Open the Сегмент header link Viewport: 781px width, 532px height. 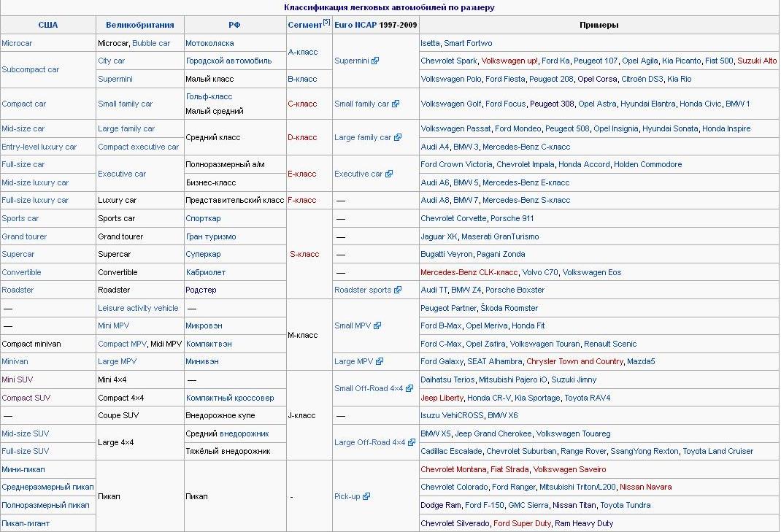[305, 25]
